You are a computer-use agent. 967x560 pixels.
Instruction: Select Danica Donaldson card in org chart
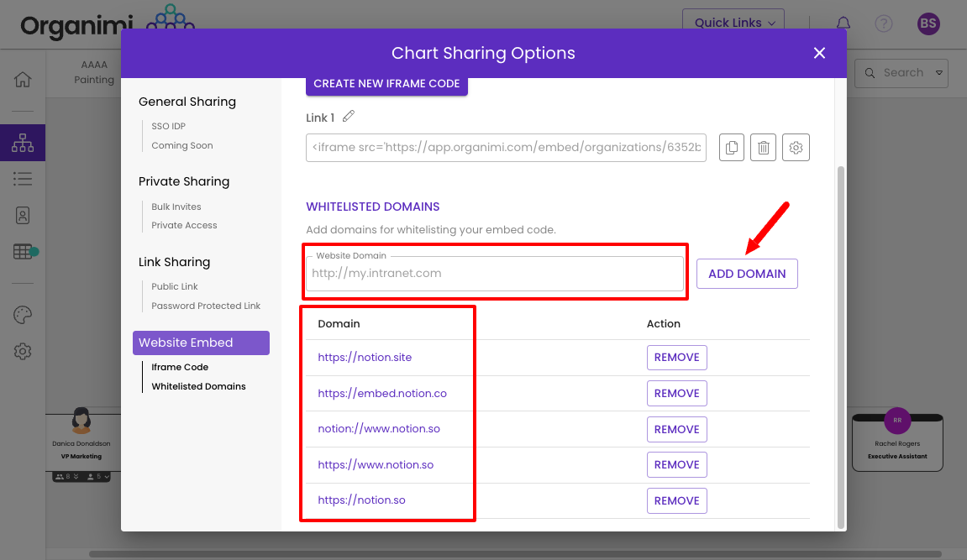82,442
